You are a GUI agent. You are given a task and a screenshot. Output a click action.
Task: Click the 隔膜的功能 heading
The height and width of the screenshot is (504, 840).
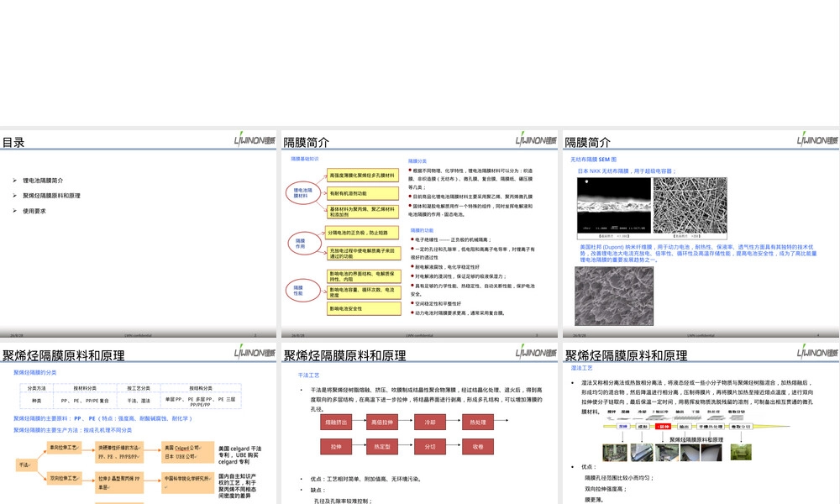422,230
